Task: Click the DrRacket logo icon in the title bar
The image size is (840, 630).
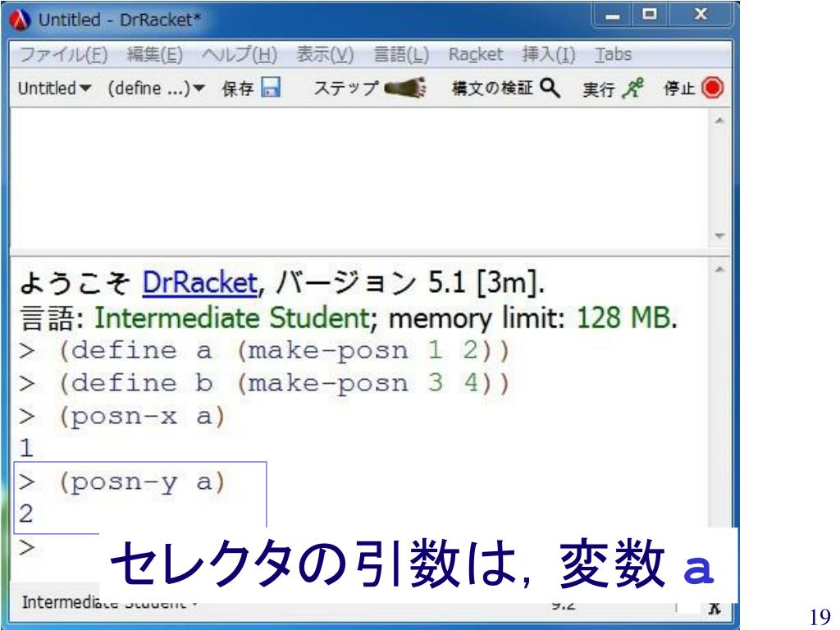Action: 21,20
